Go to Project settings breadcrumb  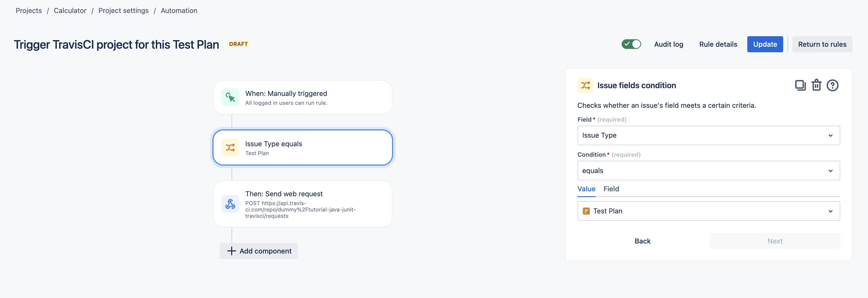tap(123, 11)
